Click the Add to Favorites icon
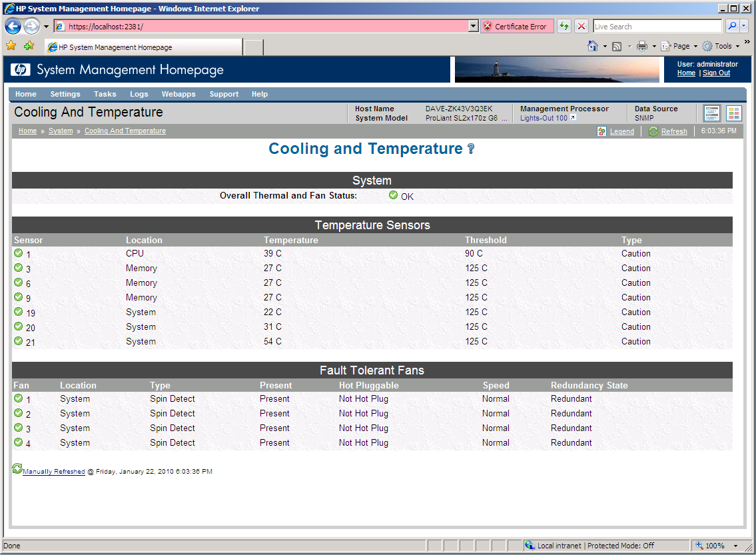The image size is (756, 555). point(29,46)
